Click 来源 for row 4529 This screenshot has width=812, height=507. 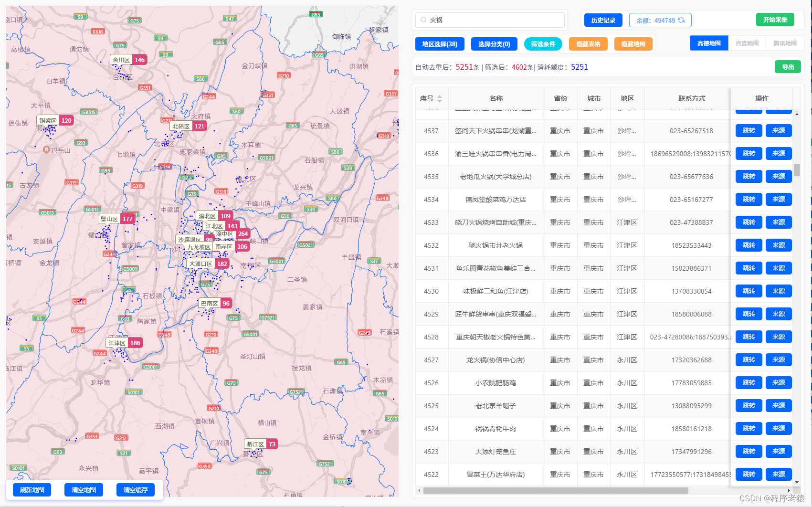[779, 314]
